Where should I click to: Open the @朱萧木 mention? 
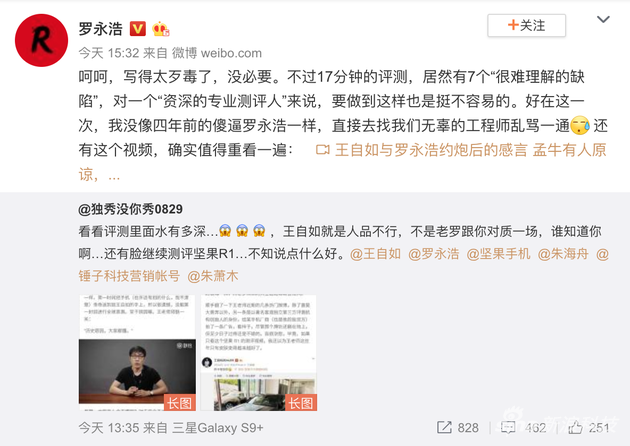213,276
